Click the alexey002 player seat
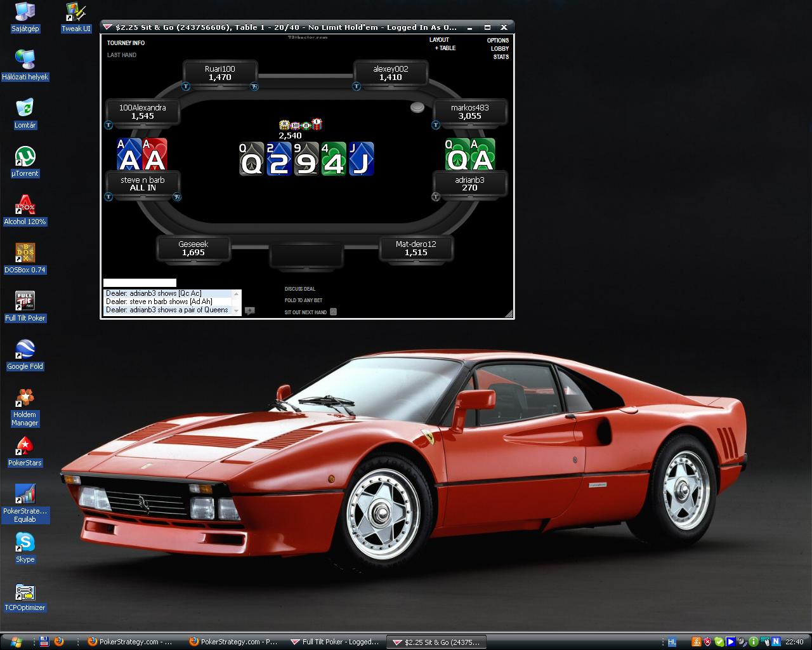This screenshot has height=650, width=812. pos(391,73)
